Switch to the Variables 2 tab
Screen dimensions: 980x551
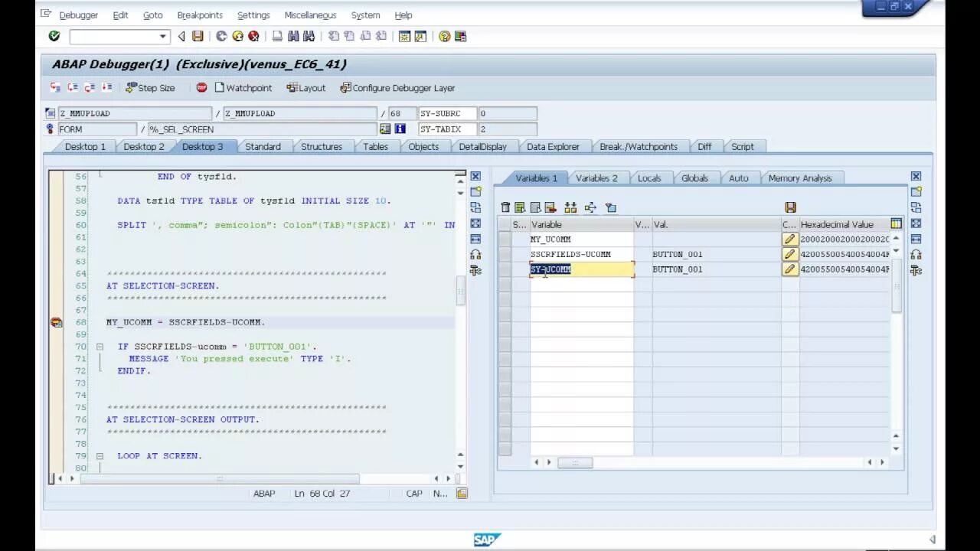pyautogui.click(x=597, y=178)
